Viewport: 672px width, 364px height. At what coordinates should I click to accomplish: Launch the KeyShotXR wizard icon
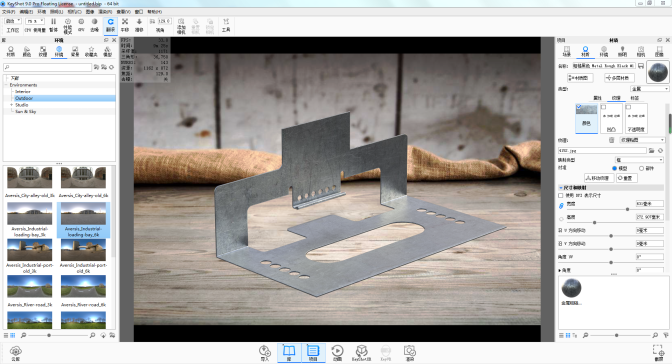[362, 353]
